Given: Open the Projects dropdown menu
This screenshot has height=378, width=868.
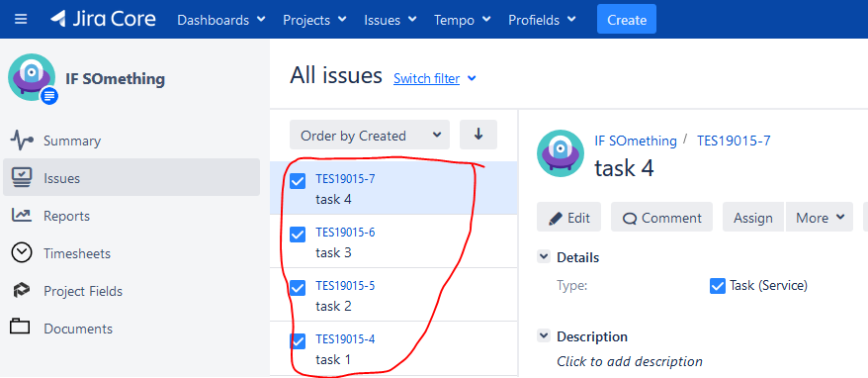Looking at the screenshot, I should 314,20.
